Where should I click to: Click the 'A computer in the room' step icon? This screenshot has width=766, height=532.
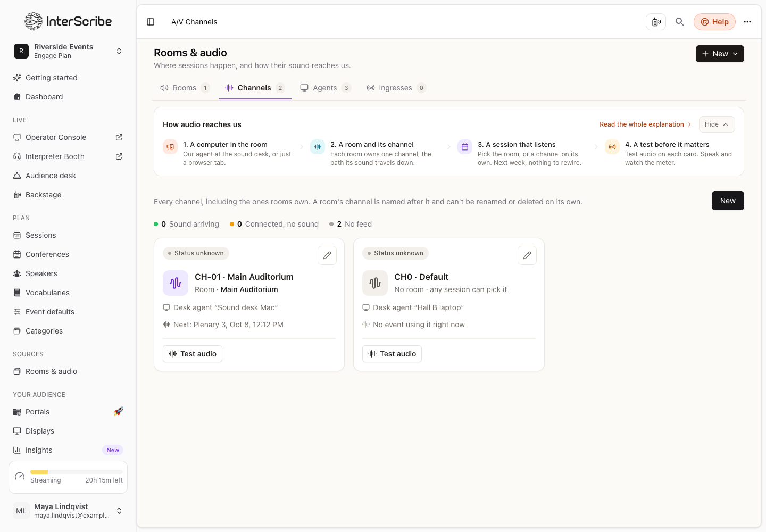coord(170,147)
